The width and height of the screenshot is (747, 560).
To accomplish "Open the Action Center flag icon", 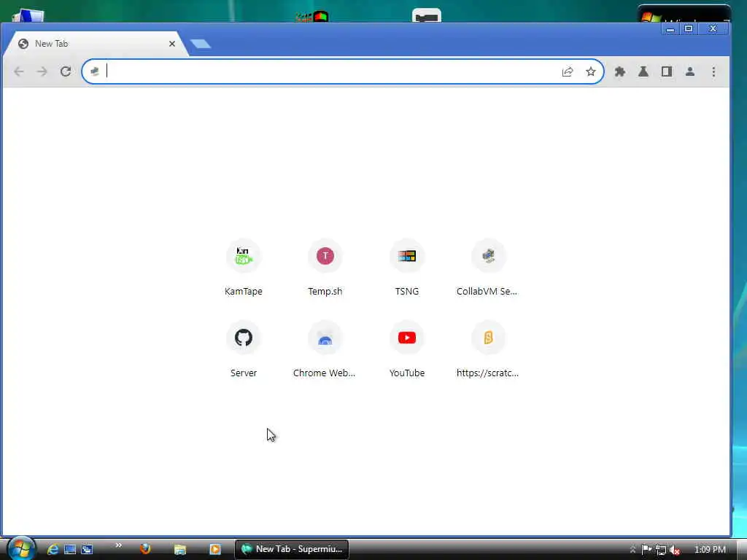I will click(x=646, y=550).
